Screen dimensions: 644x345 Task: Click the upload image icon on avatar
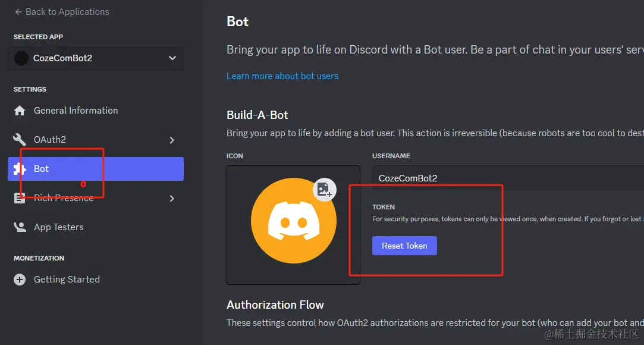tap(325, 189)
